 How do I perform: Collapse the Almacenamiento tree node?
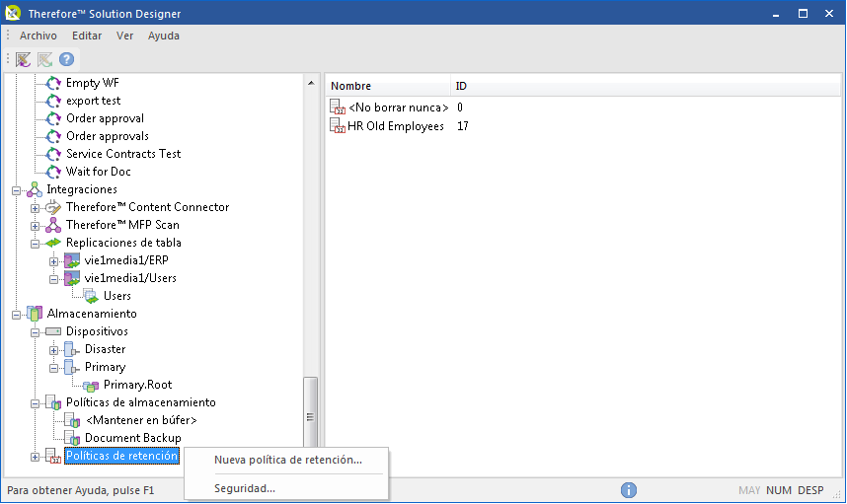pyautogui.click(x=16, y=315)
